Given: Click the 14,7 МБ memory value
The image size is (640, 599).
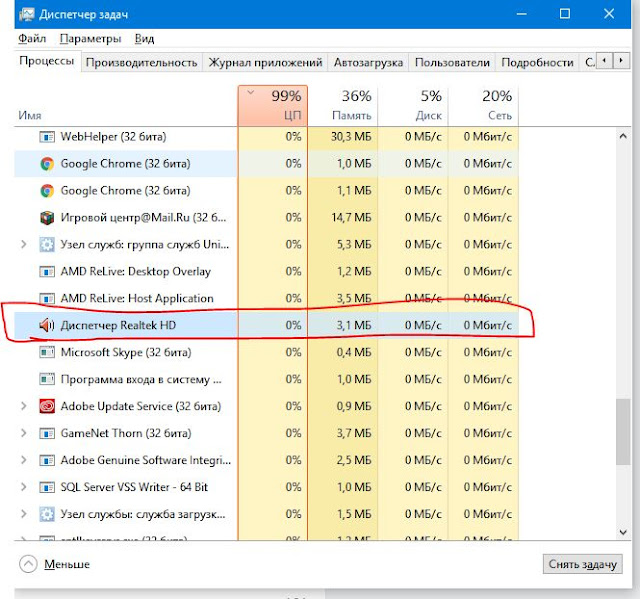Looking at the screenshot, I should click(351, 217).
